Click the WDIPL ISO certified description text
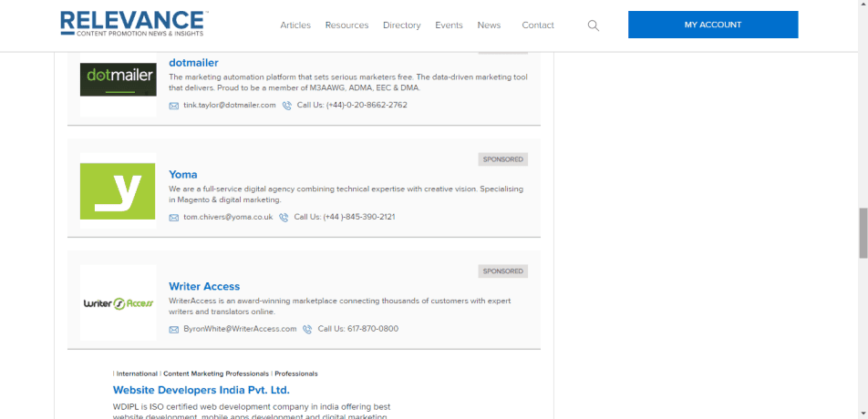Image resolution: width=868 pixels, height=419 pixels. [252, 412]
